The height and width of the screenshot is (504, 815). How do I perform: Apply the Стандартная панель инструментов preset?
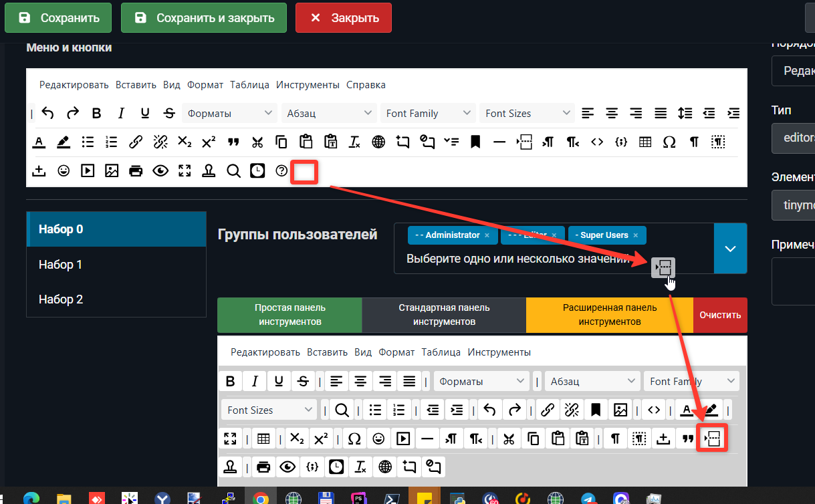click(x=444, y=315)
